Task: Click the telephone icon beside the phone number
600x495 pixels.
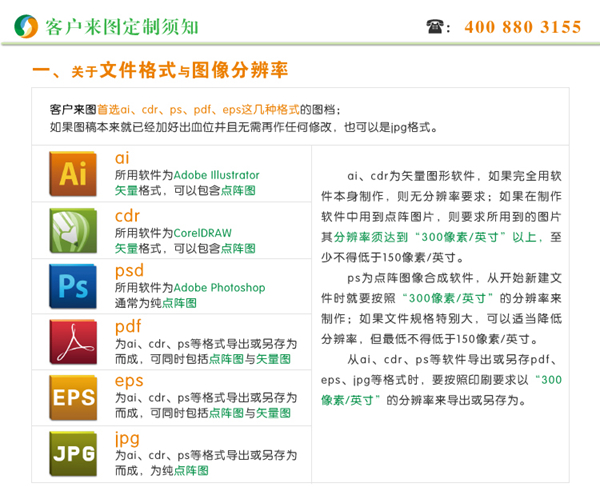Action: pos(435,27)
